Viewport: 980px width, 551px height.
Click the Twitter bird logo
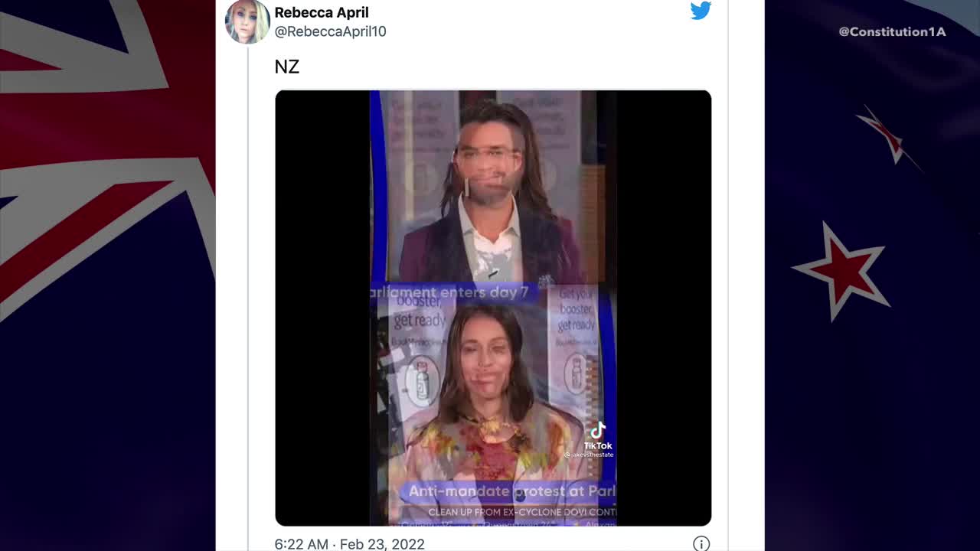tap(701, 11)
